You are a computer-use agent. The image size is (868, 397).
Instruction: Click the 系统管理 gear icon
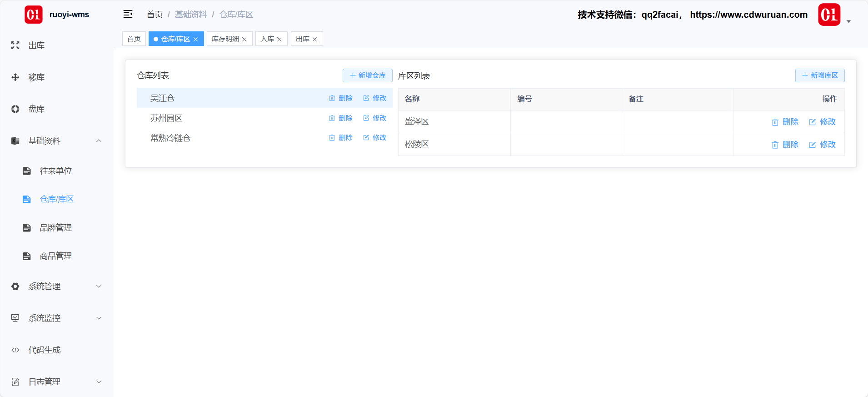click(15, 286)
